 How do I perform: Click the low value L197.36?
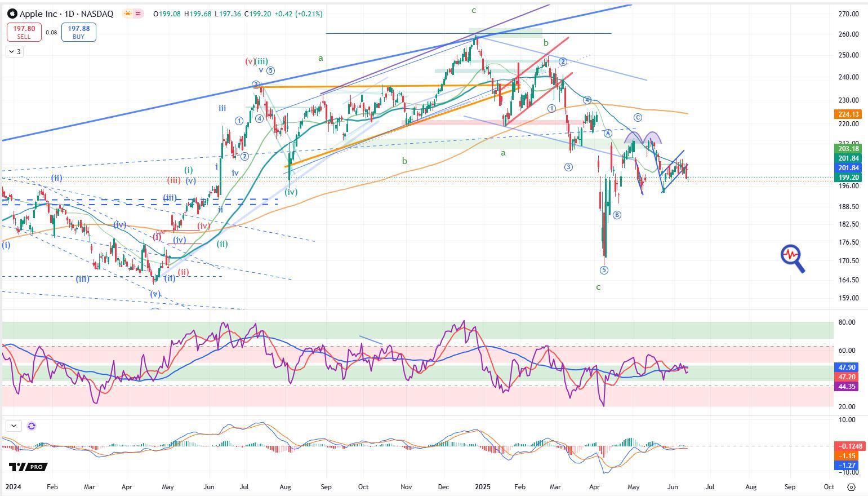[228, 14]
